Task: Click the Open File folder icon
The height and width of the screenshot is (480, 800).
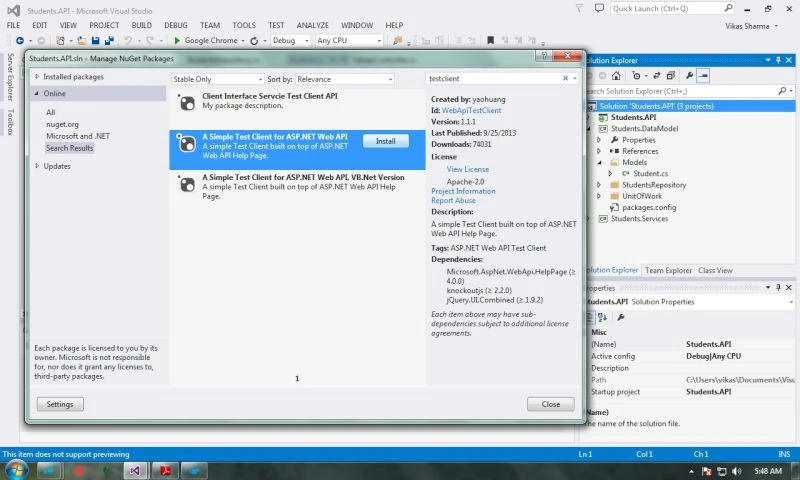Action: (81, 40)
